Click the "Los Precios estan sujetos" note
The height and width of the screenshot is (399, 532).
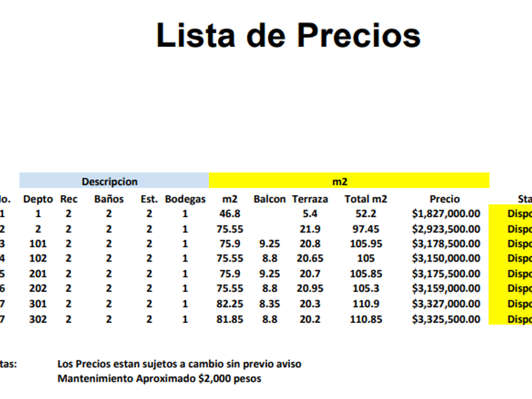tap(179, 364)
